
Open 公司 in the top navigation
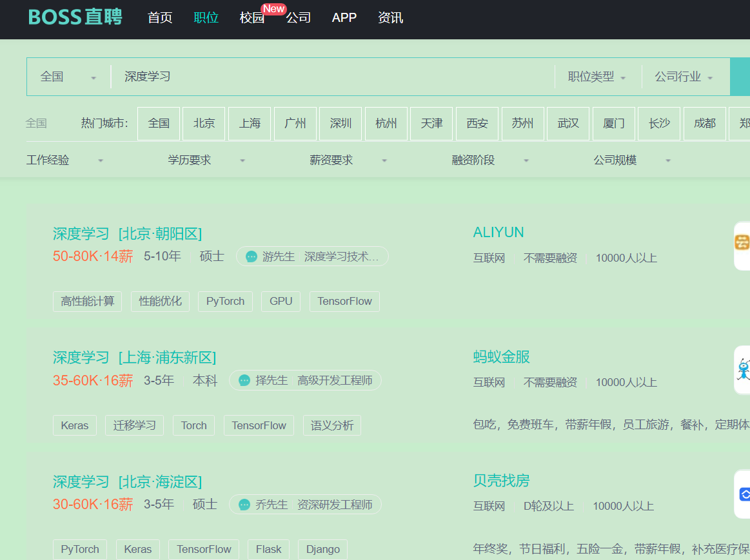pyautogui.click(x=299, y=17)
